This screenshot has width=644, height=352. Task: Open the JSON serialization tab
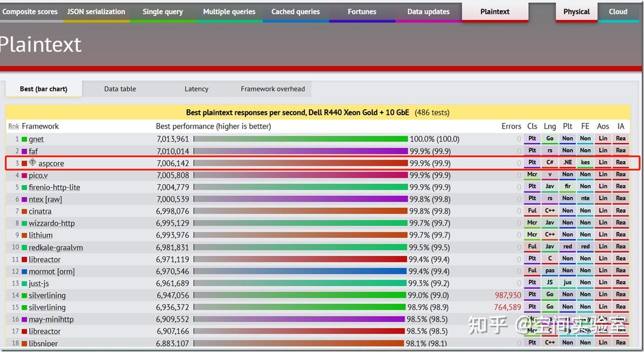[x=96, y=11]
